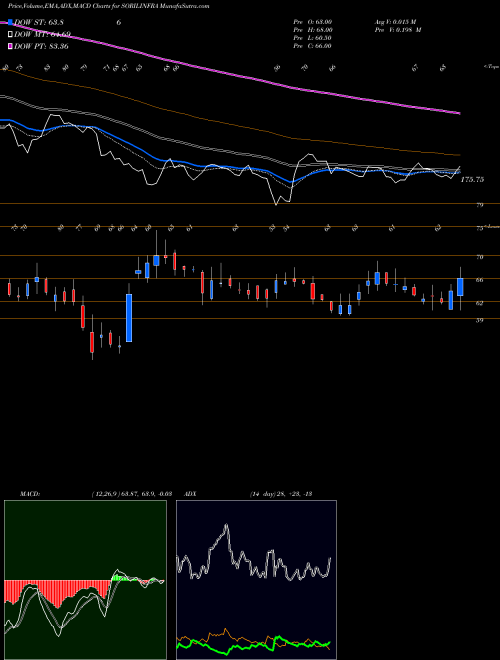Image resolution: width=500 pixels, height=660 pixels.
Task: Click the 66 price axis label
Action: 479,280
